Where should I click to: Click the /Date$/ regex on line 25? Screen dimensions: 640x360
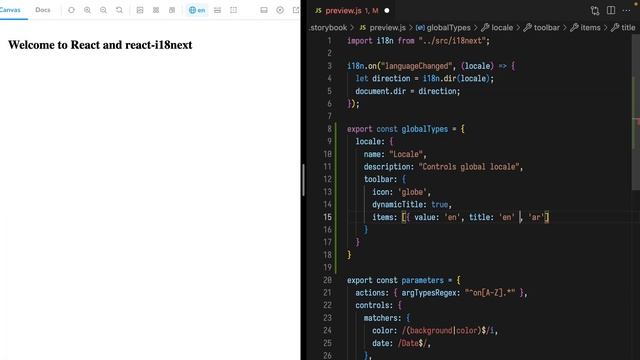click(x=412, y=343)
